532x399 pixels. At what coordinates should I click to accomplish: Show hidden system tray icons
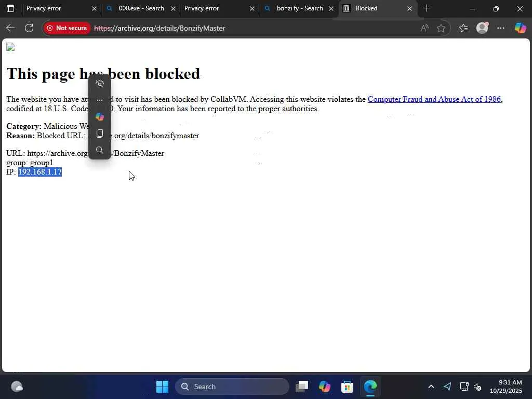pyautogui.click(x=431, y=387)
